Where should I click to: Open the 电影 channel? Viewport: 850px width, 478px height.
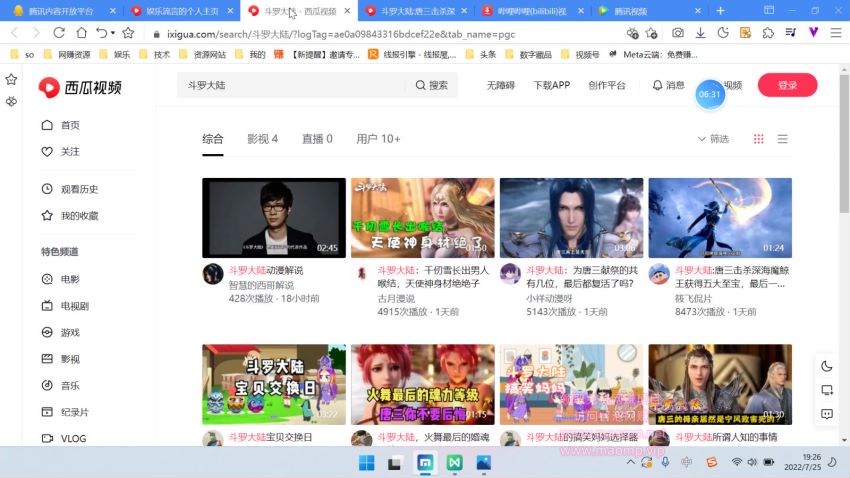pos(61,279)
